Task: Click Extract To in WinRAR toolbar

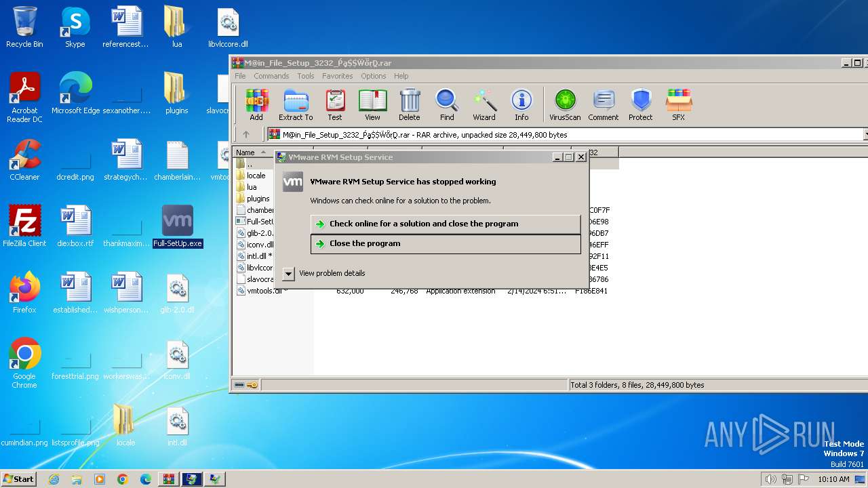Action: 296,105
